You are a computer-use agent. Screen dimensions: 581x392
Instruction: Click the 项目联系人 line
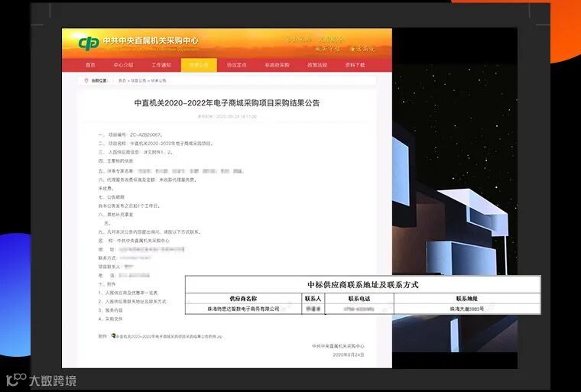tap(115, 267)
